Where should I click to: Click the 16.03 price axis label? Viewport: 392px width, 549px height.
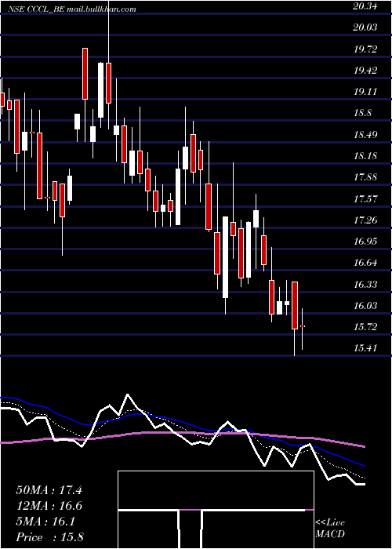[x=365, y=306]
